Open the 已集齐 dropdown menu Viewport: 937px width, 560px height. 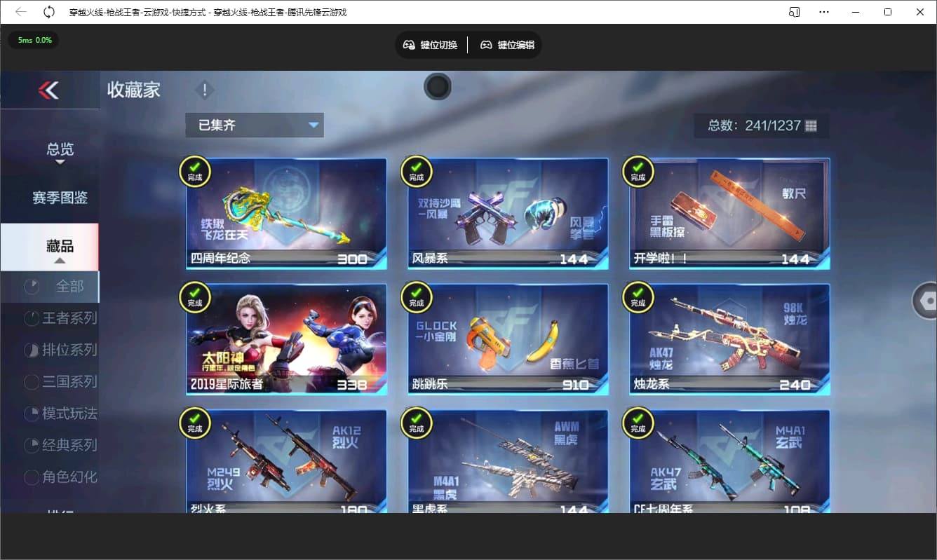tap(254, 125)
